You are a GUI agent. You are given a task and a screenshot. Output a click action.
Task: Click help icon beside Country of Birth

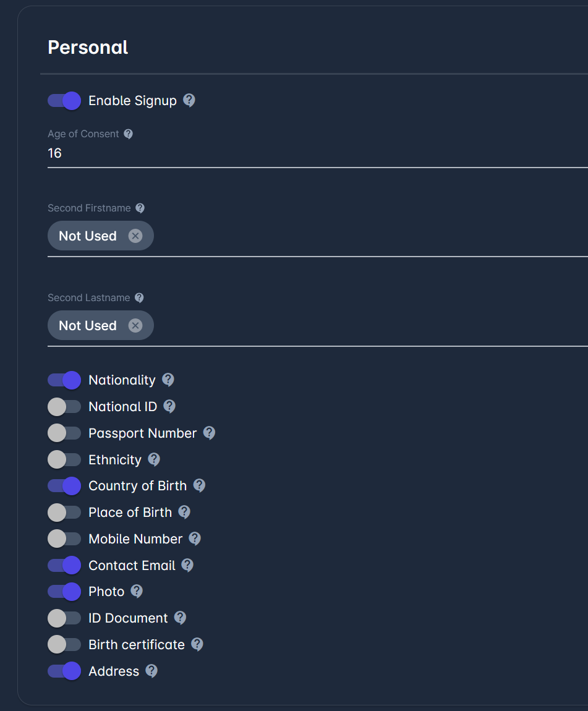point(199,485)
